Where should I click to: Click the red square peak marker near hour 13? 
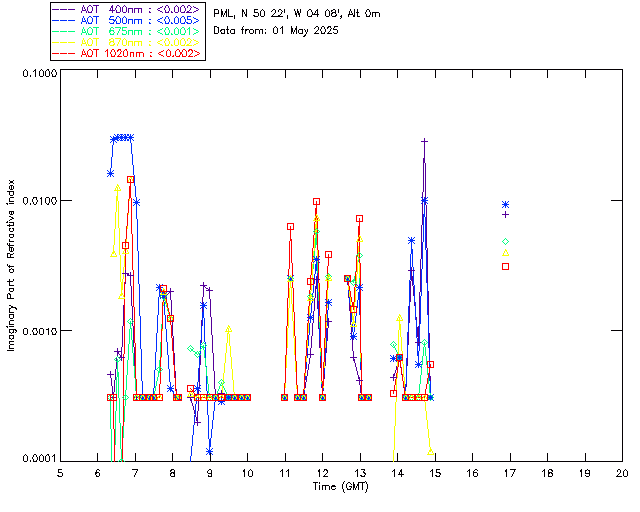359,219
